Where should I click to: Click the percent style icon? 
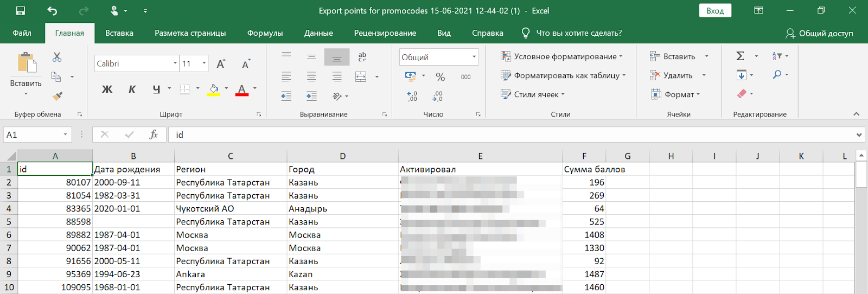(440, 77)
